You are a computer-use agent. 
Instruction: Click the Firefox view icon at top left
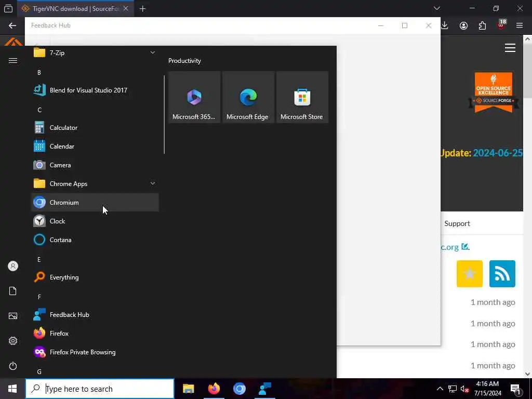(8, 8)
